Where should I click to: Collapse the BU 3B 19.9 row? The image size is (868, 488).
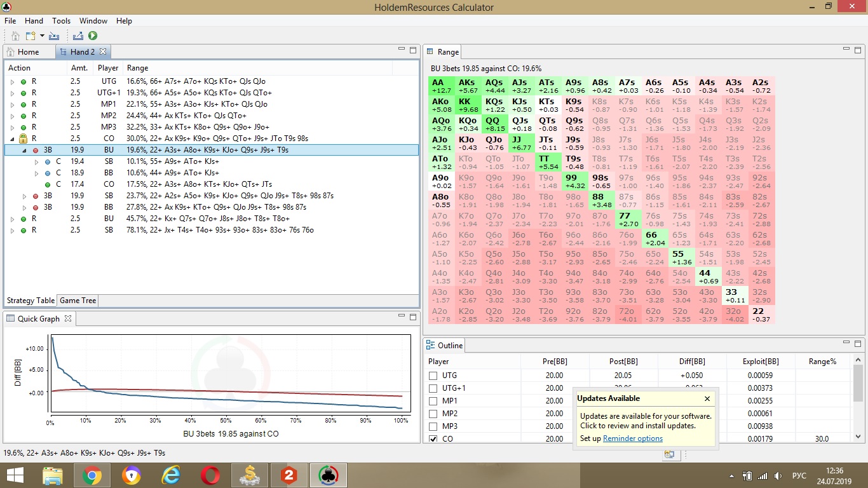pos(25,150)
